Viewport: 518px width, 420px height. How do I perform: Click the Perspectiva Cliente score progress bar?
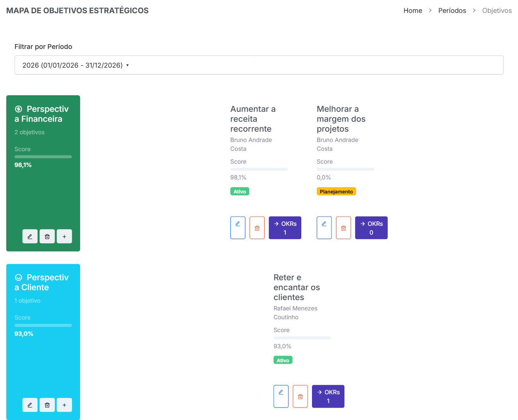(43, 325)
